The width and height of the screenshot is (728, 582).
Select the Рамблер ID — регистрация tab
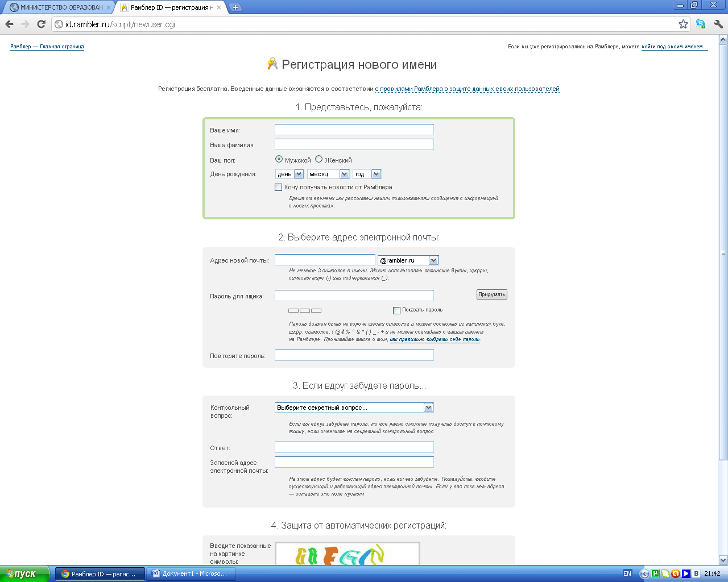171,7
